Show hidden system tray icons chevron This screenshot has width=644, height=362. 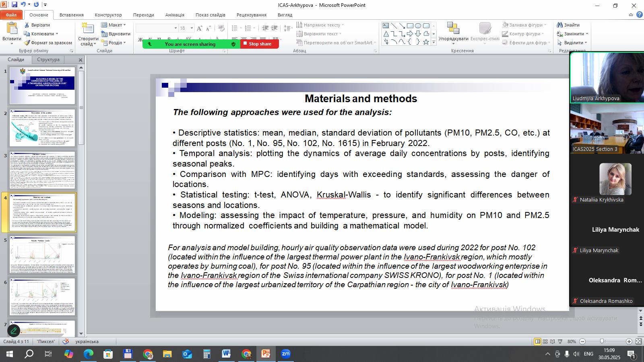[547, 354]
